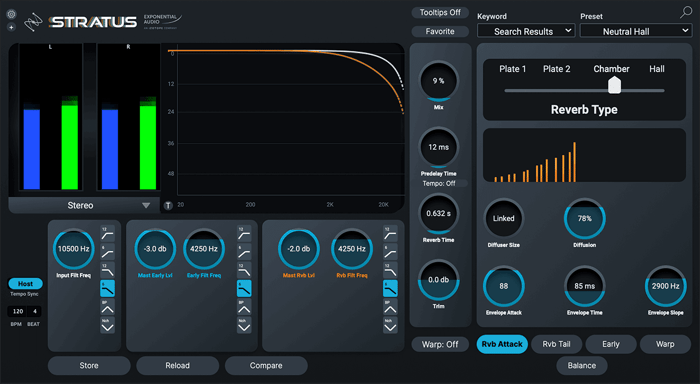The image size is (700, 384).
Task: Click the Stratus logo emblem
Action: 33,22
